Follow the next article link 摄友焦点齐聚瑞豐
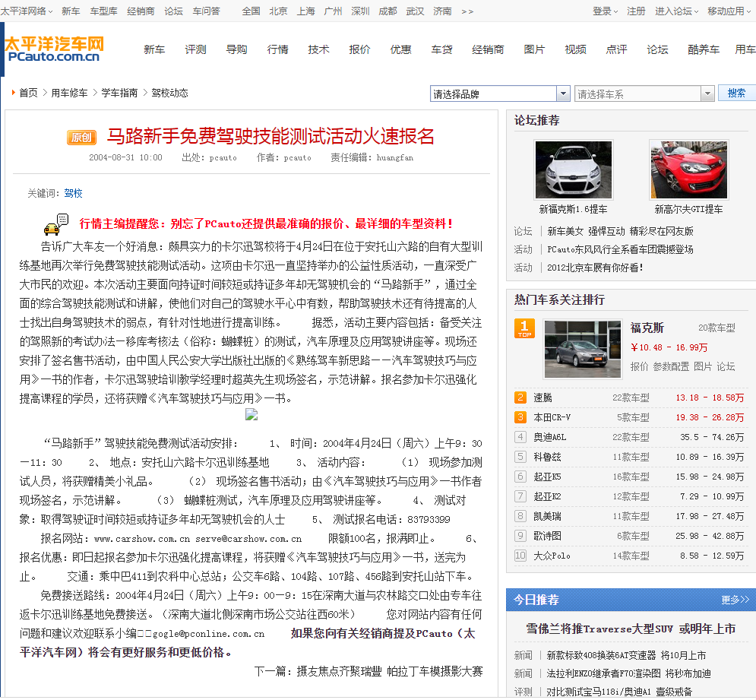Screen dimensions: 756x700 pos(338,671)
